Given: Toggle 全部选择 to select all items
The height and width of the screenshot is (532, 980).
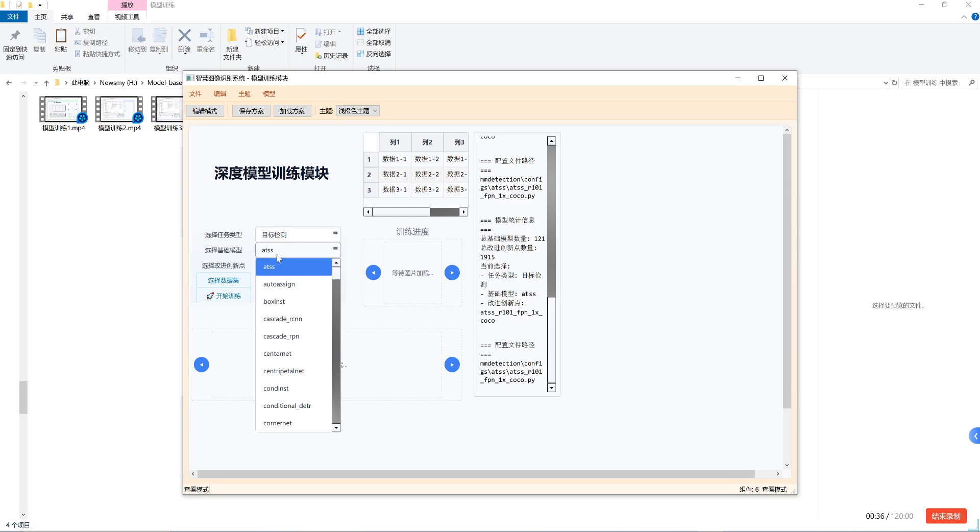Looking at the screenshot, I should click(x=374, y=31).
